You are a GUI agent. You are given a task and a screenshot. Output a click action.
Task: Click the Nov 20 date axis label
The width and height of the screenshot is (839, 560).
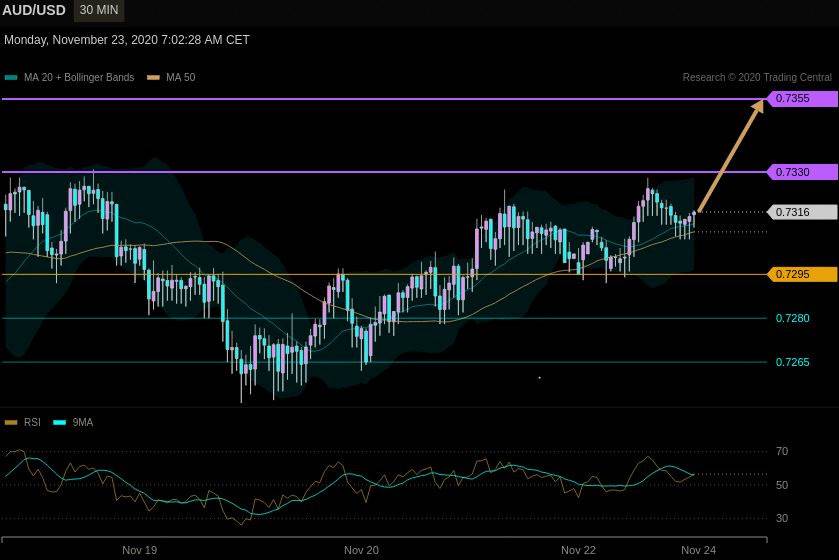[361, 550]
